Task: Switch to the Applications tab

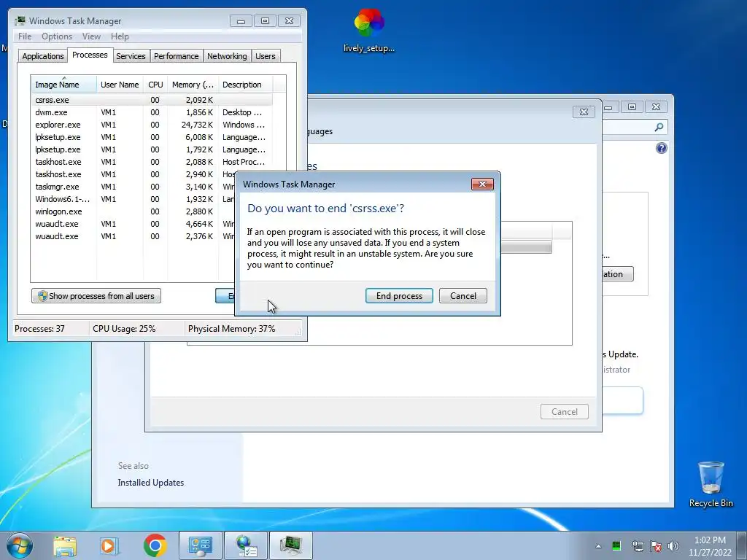Action: click(x=43, y=56)
